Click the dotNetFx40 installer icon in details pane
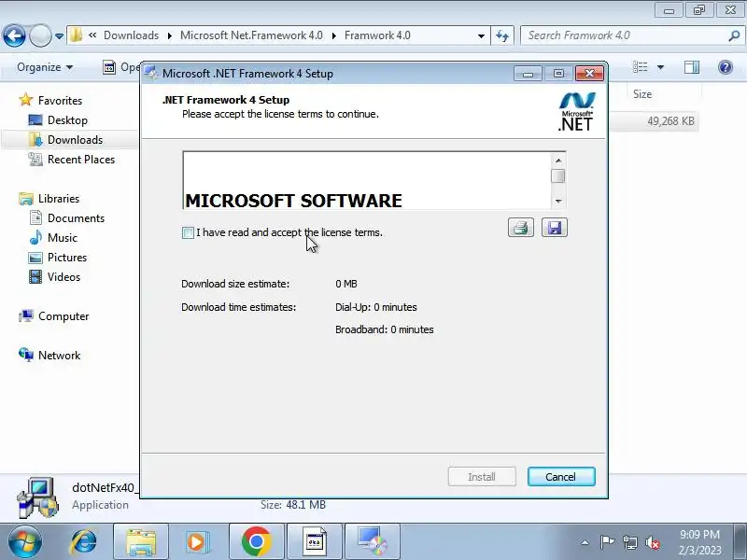 38,497
